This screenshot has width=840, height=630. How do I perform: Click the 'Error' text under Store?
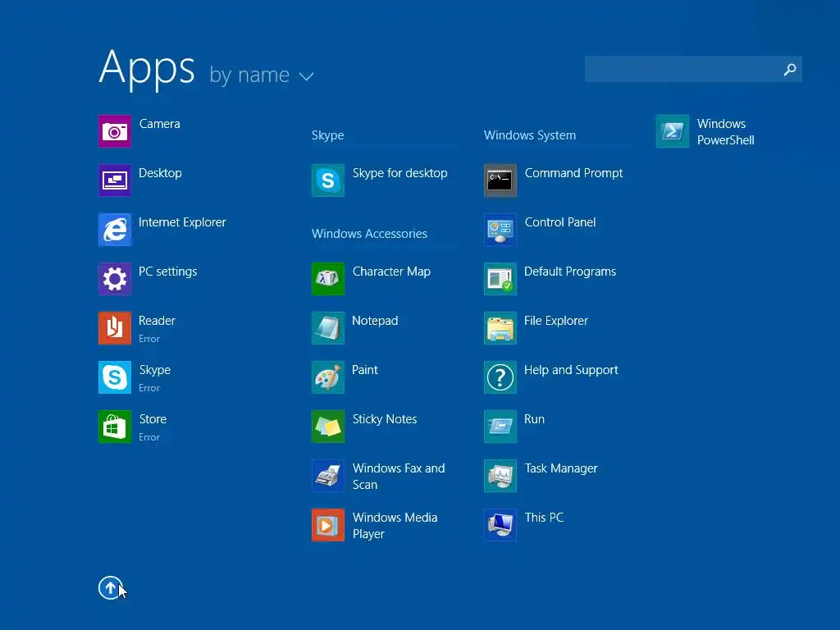(149, 438)
